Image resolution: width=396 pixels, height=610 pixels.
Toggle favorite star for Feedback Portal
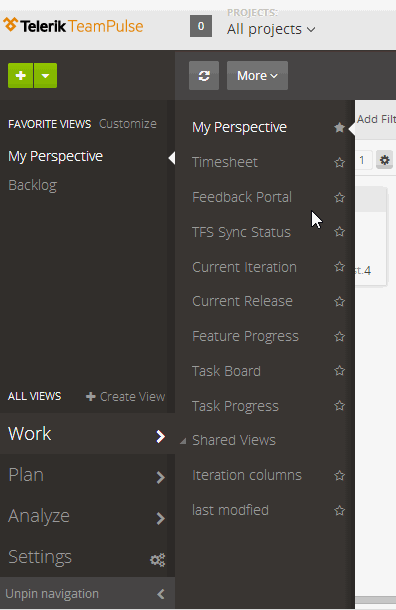click(340, 197)
